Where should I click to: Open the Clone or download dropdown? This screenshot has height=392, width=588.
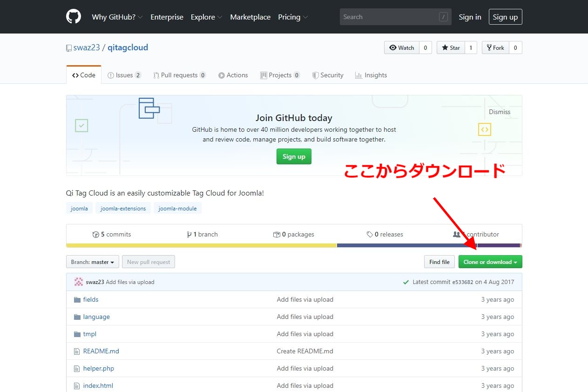click(x=490, y=262)
